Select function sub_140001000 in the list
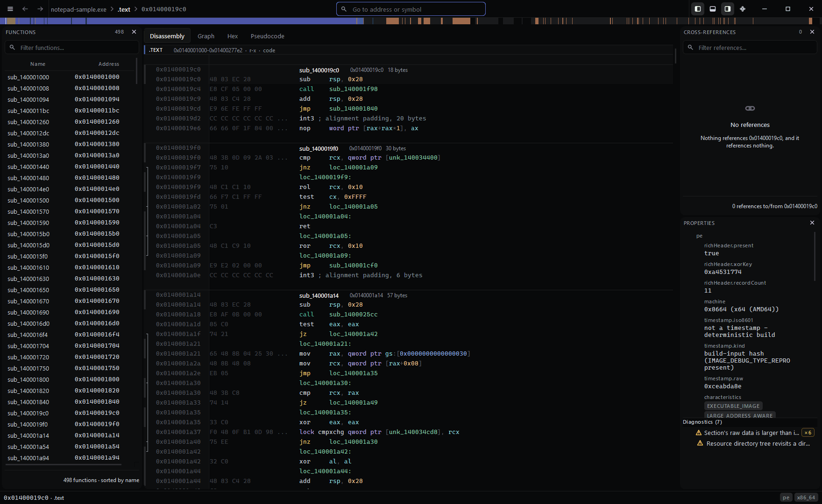Screen dimensions: 822x504 point(70,77)
